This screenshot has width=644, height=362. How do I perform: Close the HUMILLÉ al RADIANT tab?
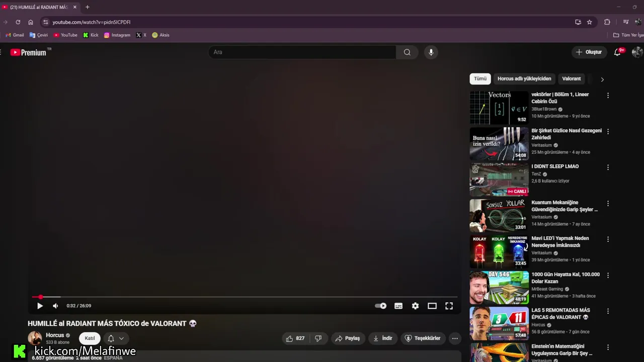[75, 7]
